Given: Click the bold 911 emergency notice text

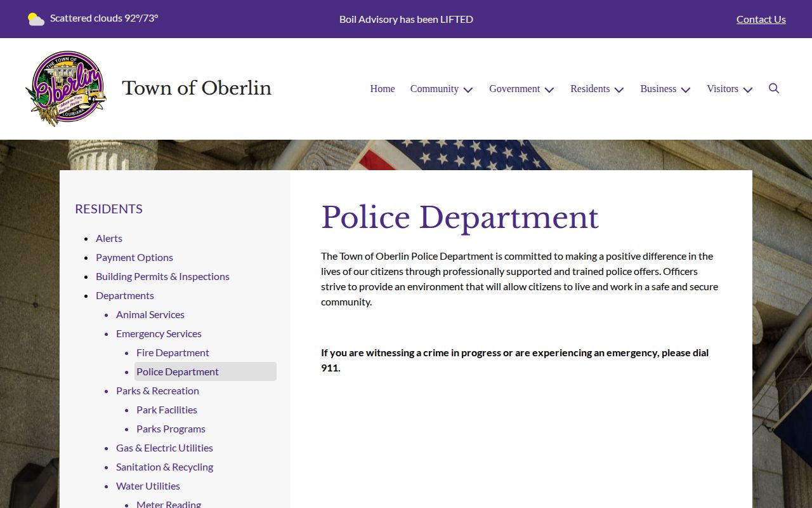Looking at the screenshot, I should pos(514,360).
